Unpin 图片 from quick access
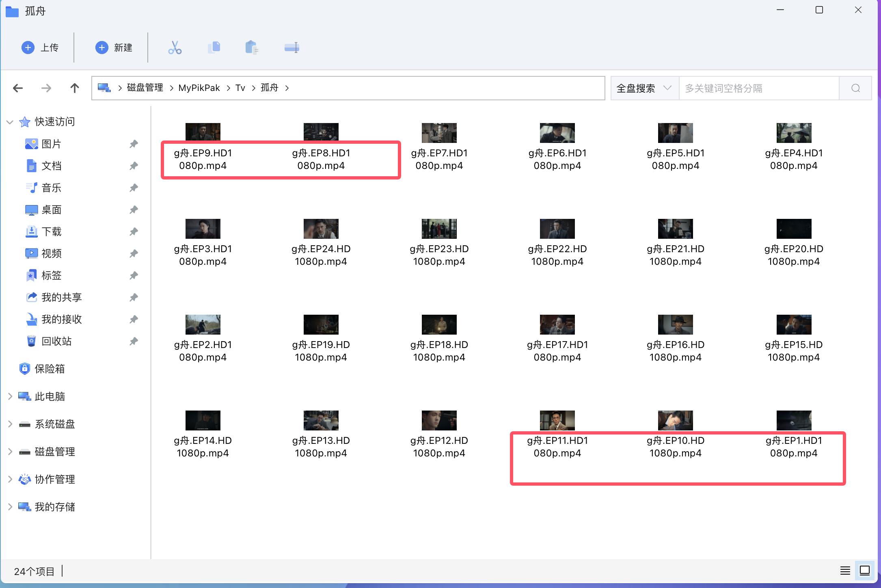The image size is (881, 588). (x=134, y=144)
